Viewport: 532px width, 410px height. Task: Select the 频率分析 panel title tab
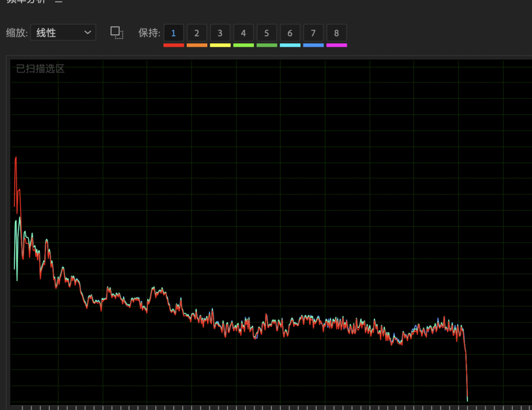(x=26, y=1)
